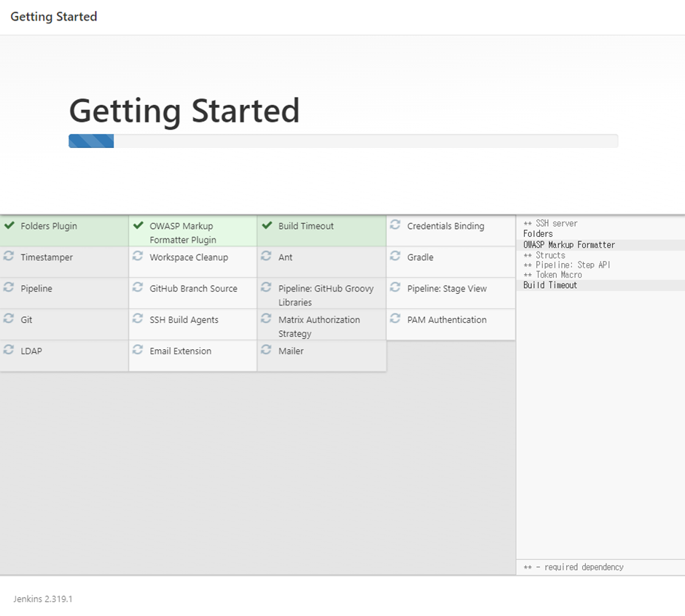Image resolution: width=685 pixels, height=616 pixels.
Task: Click the sync icon beside Pipeline: Stage View
Action: tap(396, 287)
